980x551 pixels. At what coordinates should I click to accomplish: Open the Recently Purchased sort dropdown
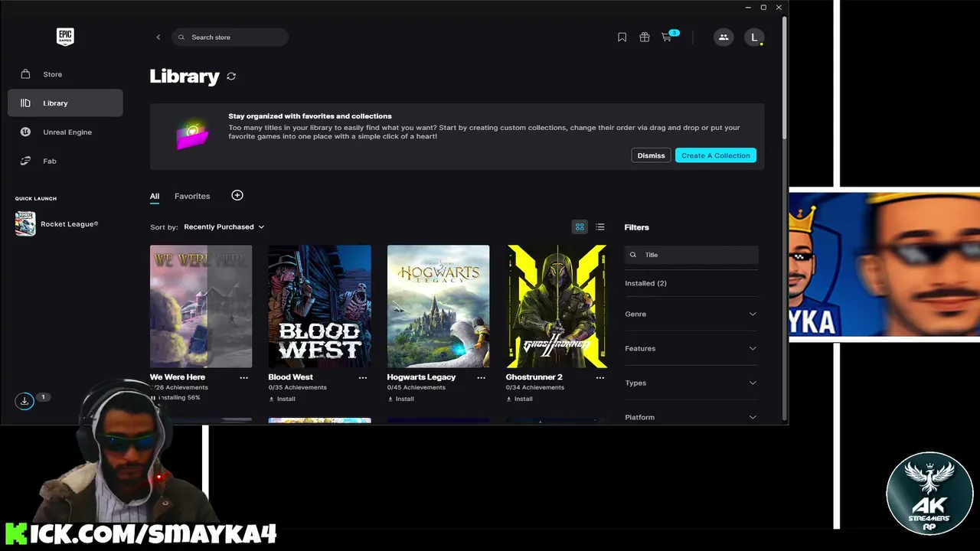pos(224,227)
